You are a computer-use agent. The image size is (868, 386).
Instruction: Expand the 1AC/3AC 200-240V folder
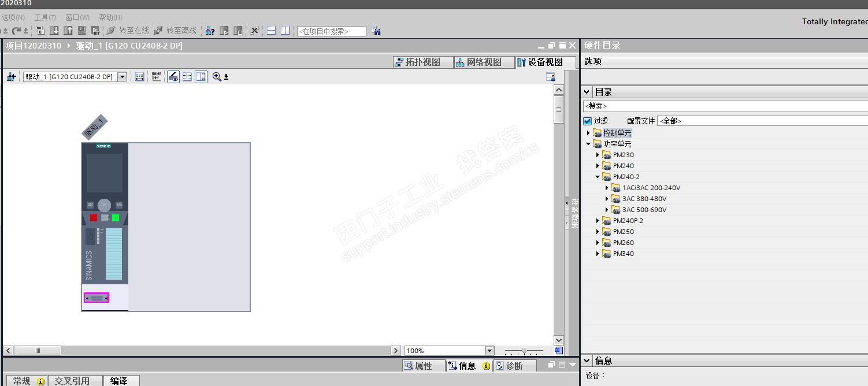click(x=607, y=188)
